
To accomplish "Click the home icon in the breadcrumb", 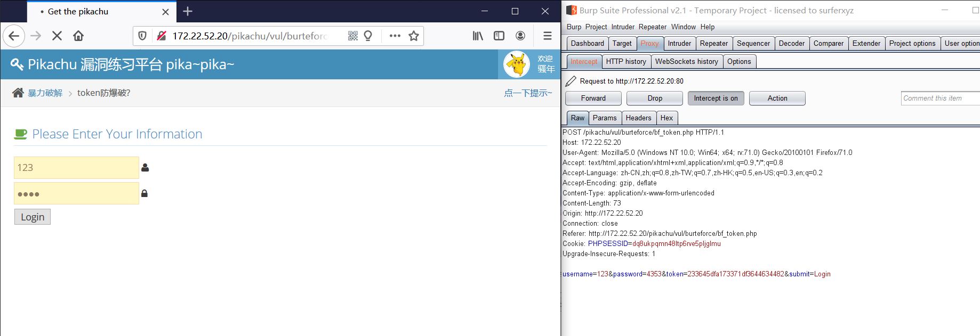I will coord(18,93).
